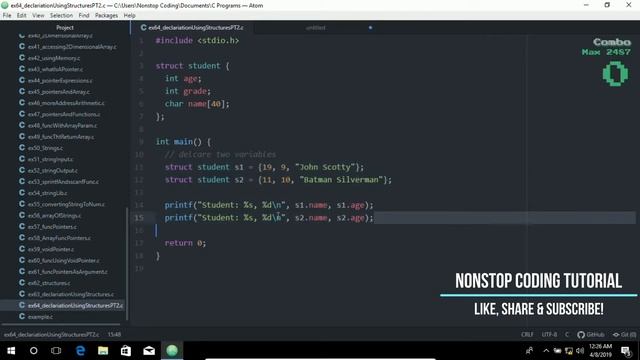Image resolution: width=640 pixels, height=360 pixels.
Task: Click the file path in the status bar
Action: click(51, 334)
